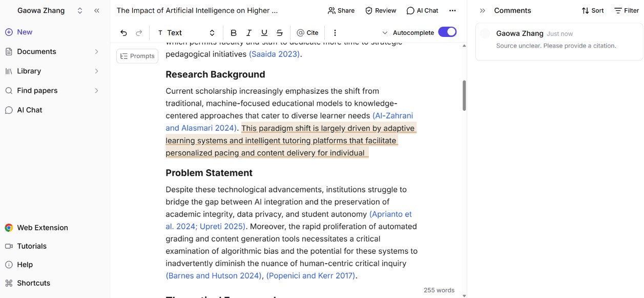The width and height of the screenshot is (644, 298).
Task: Filter the comments
Action: click(627, 10)
